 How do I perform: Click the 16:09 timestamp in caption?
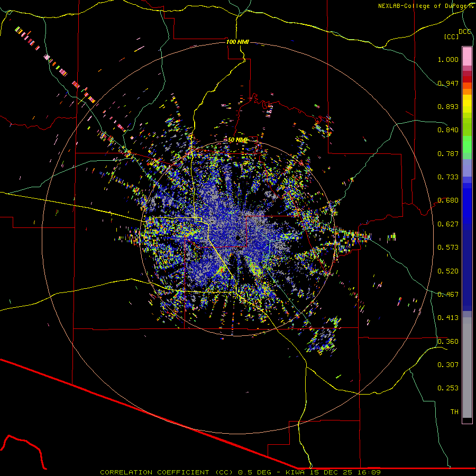pyautogui.click(x=369, y=472)
